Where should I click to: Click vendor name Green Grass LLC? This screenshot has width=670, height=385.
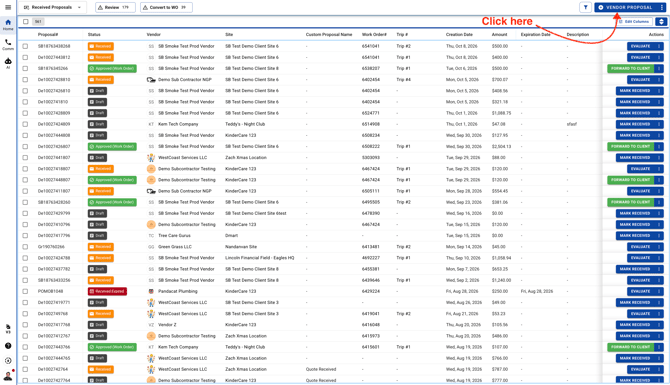pyautogui.click(x=175, y=247)
